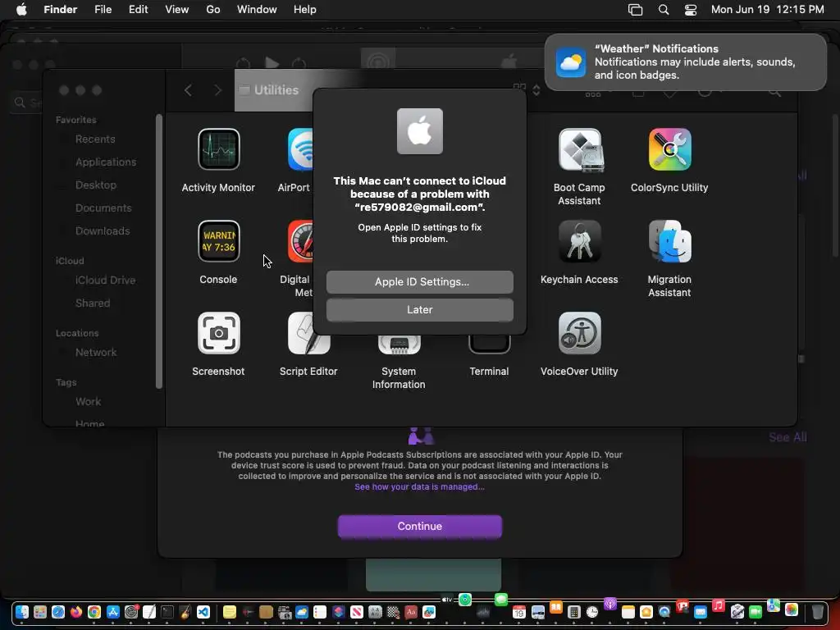This screenshot has height=630, width=840.
Task: Open Spotlight search in menu bar
Action: (x=663, y=10)
